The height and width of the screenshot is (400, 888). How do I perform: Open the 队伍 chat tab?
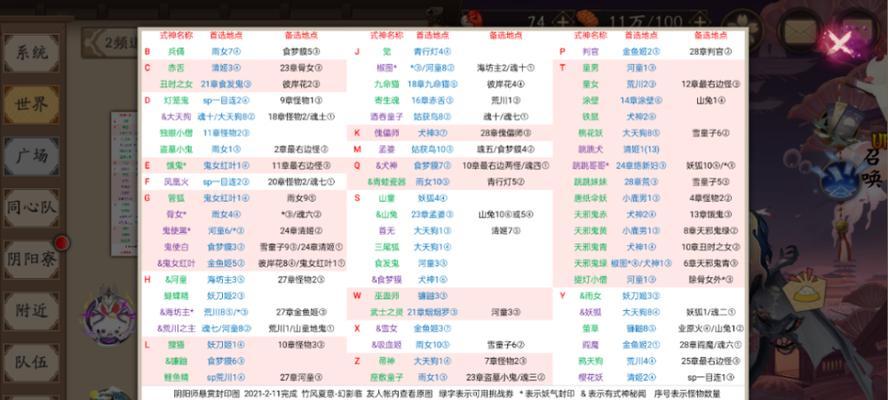click(x=32, y=362)
